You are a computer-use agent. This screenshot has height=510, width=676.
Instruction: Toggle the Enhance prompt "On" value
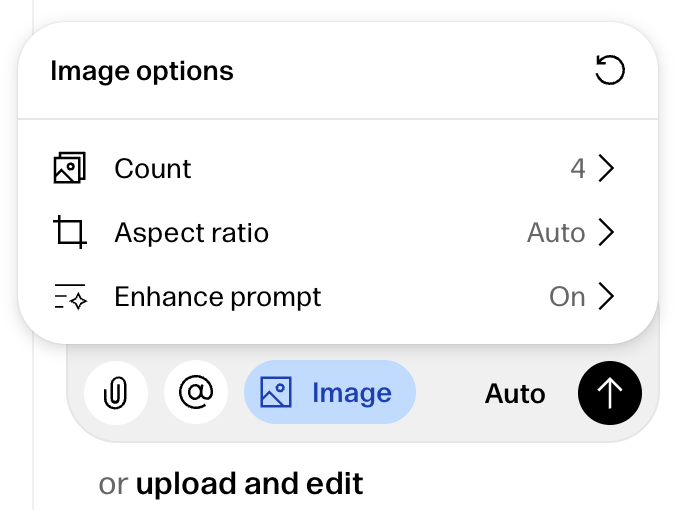tap(567, 297)
